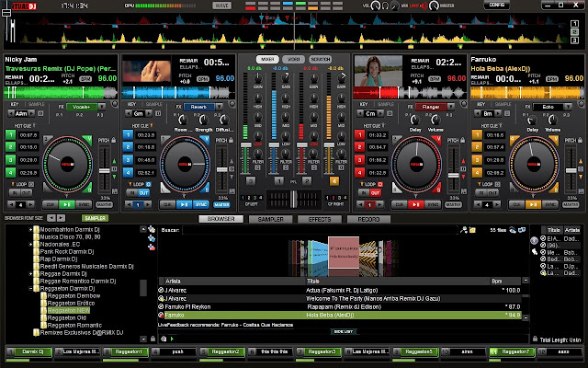Click the pitch lock icon on the red deck
This screenshot has width=588, height=368.
coord(462,140)
